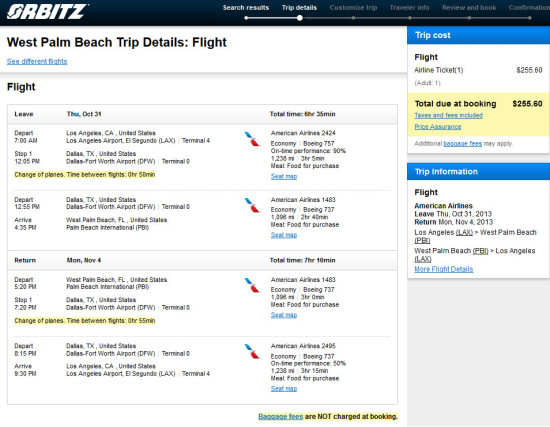Open See different flights link
Image resolution: width=550 pixels, height=427 pixels.
pos(37,61)
